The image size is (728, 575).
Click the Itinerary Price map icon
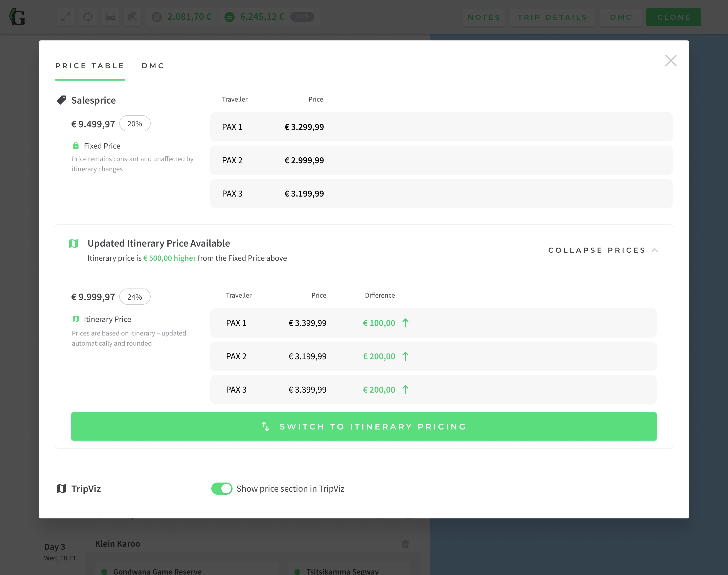coord(76,319)
